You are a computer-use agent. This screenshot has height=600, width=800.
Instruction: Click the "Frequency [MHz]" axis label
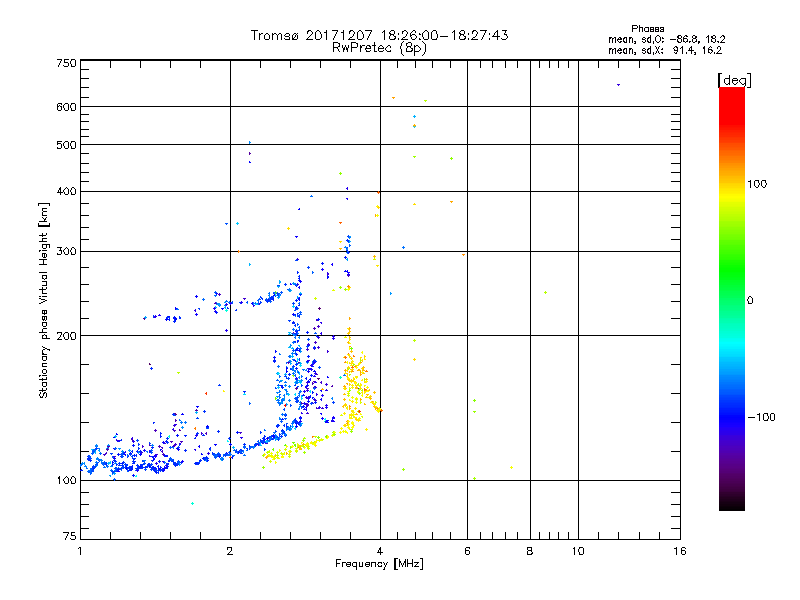[379, 564]
